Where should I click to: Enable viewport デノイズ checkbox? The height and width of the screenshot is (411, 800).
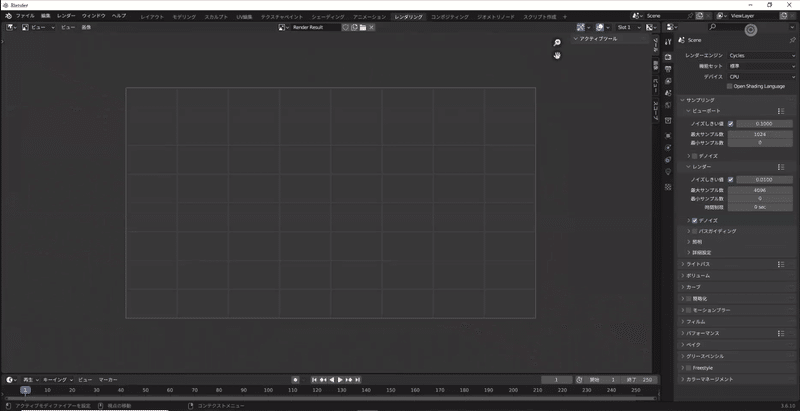click(x=695, y=156)
